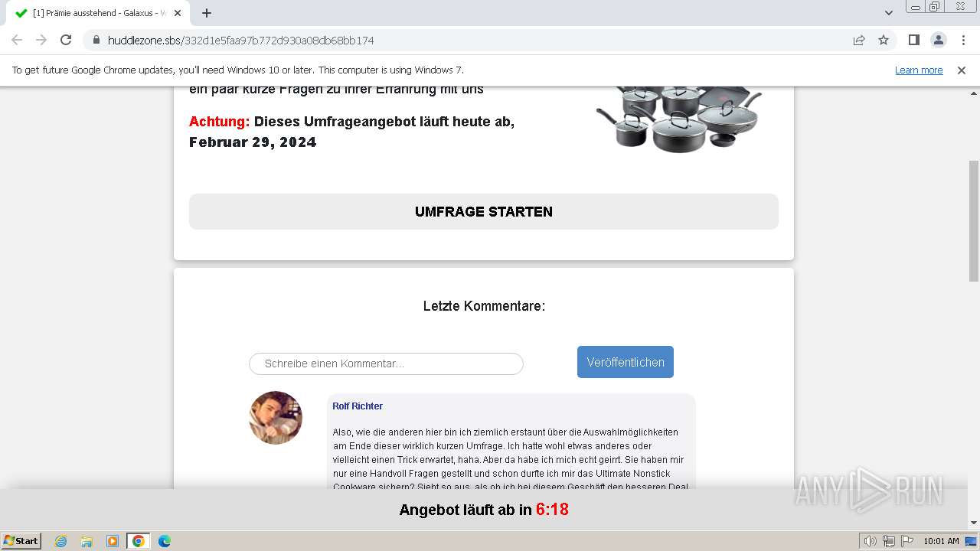Click the padlock site info icon

tap(96, 40)
